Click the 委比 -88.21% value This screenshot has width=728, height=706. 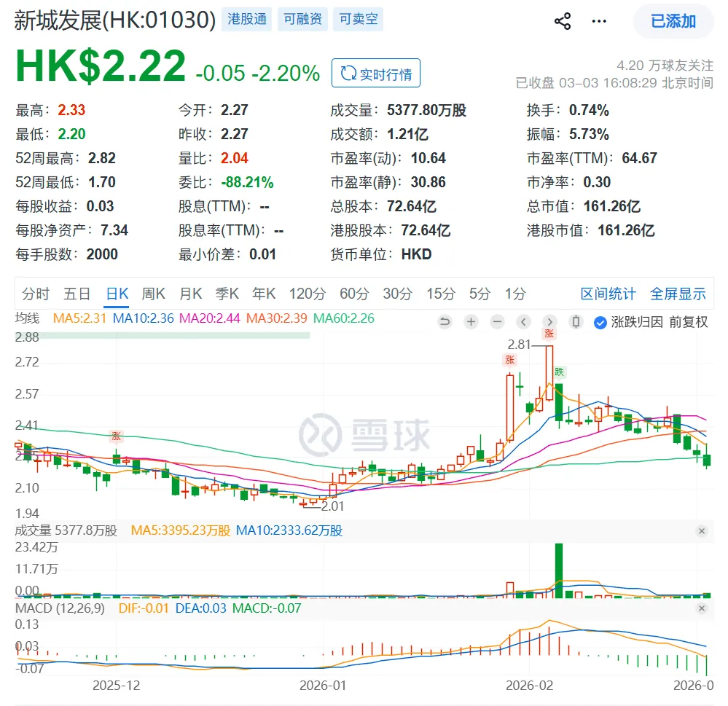(x=247, y=182)
